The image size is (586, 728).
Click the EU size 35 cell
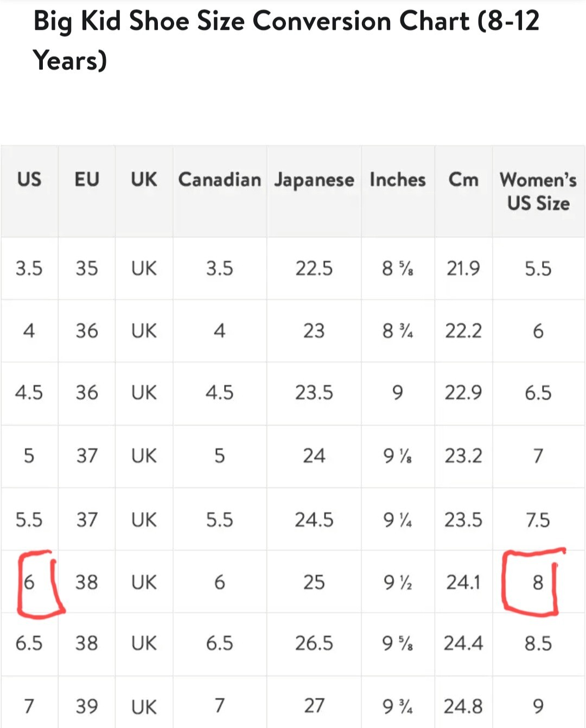click(87, 269)
